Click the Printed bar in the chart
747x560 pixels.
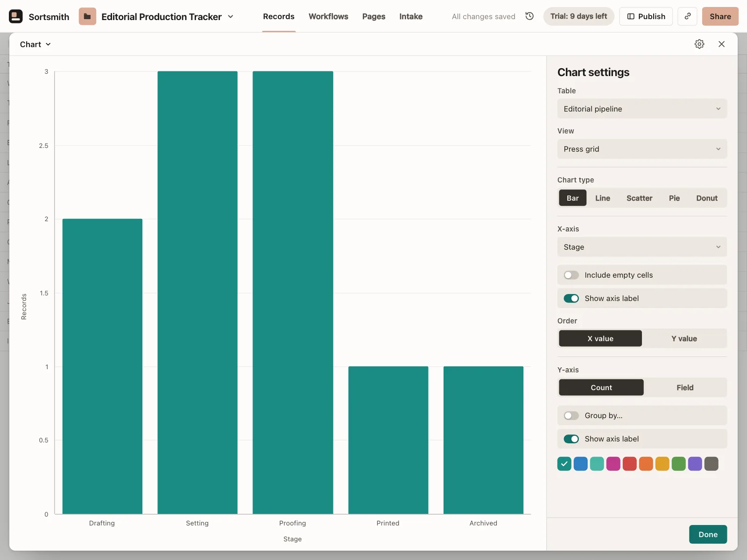[388, 440]
